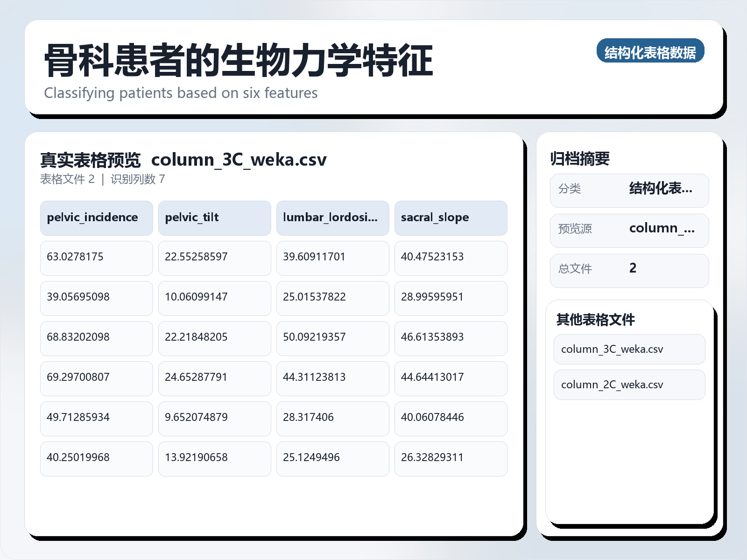Expand the truncated lumbar_lordosi... column header
The height and width of the screenshot is (560, 747).
tap(332, 217)
